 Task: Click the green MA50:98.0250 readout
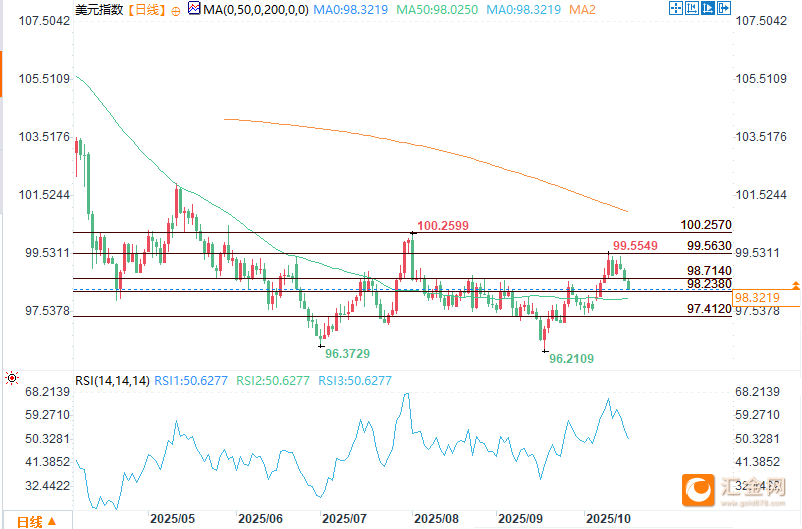[437, 10]
